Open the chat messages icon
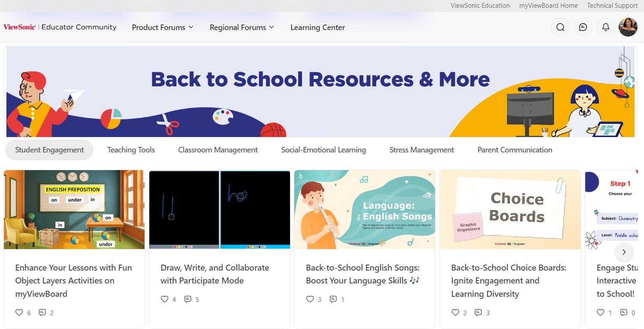644x329 pixels. tap(583, 27)
